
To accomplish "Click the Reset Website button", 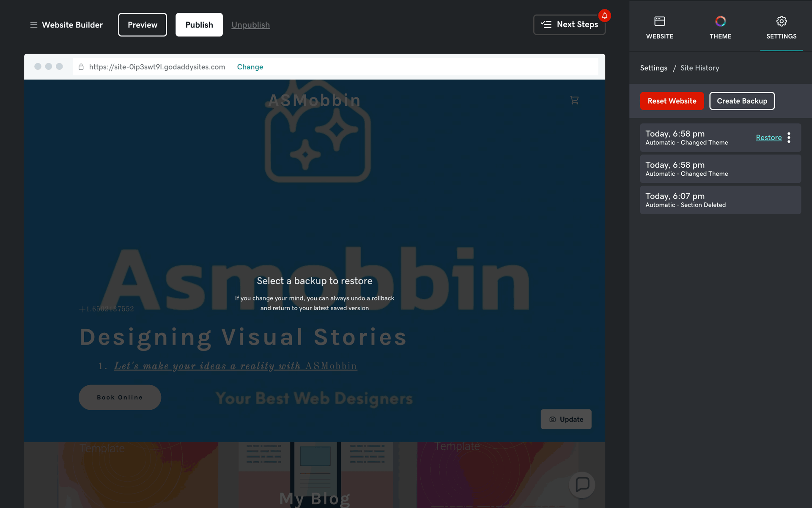I will pos(672,101).
